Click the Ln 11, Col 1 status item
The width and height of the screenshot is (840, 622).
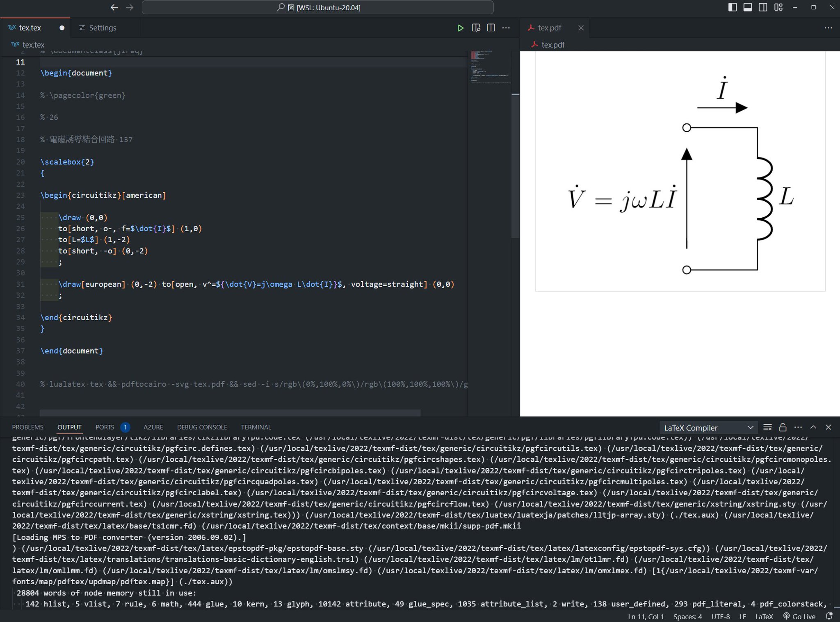pyautogui.click(x=646, y=617)
